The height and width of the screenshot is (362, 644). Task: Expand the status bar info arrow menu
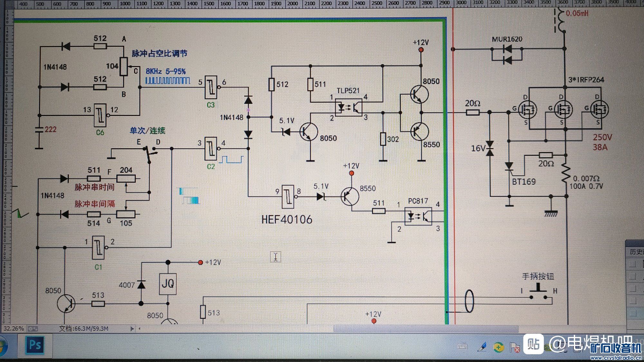click(x=132, y=329)
